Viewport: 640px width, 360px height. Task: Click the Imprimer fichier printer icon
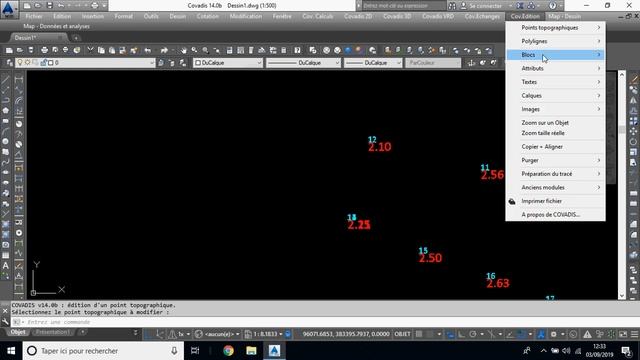pos(512,201)
